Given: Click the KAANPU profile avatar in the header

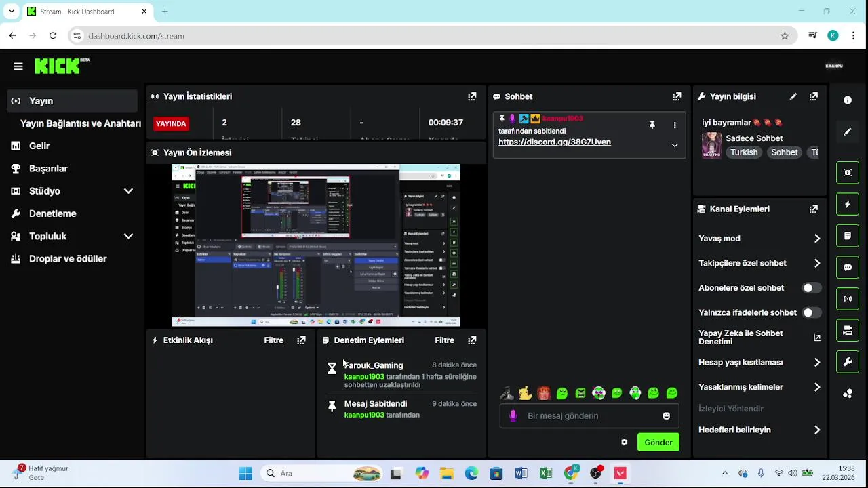Looking at the screenshot, I should click(x=834, y=66).
